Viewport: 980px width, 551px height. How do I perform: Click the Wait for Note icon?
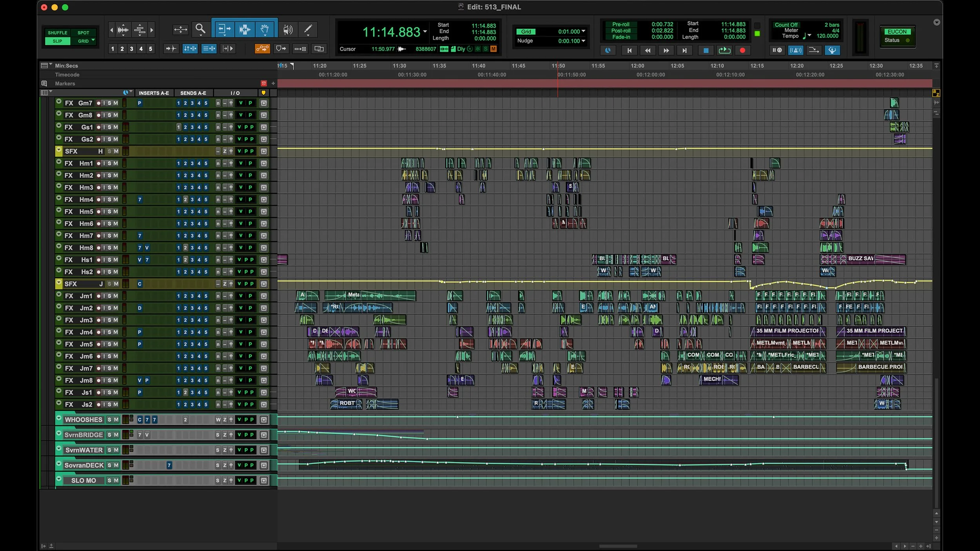pyautogui.click(x=777, y=50)
